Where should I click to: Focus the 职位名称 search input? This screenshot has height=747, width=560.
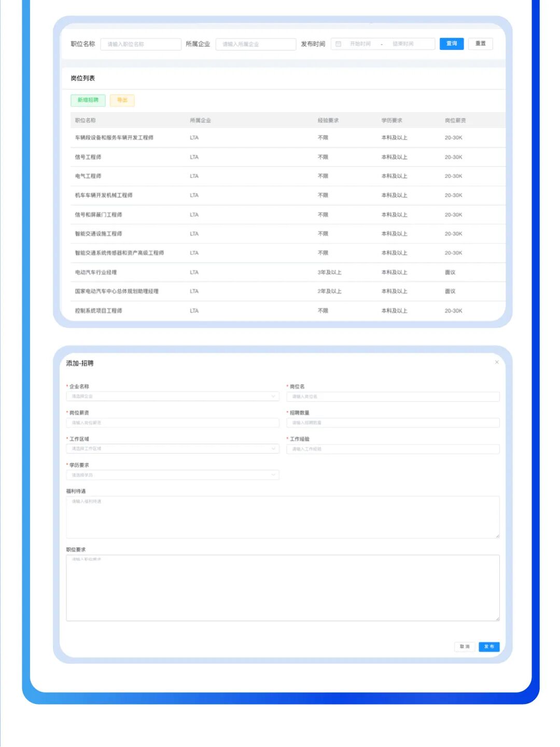141,44
